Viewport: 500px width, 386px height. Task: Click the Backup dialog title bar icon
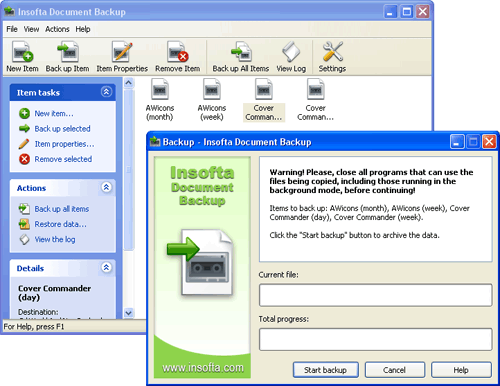(x=155, y=142)
